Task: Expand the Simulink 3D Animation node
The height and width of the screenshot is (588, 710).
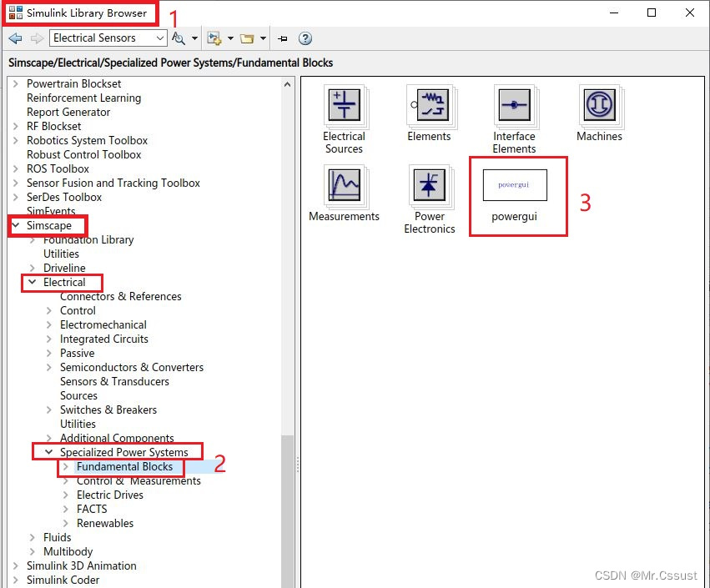Action: (x=16, y=565)
